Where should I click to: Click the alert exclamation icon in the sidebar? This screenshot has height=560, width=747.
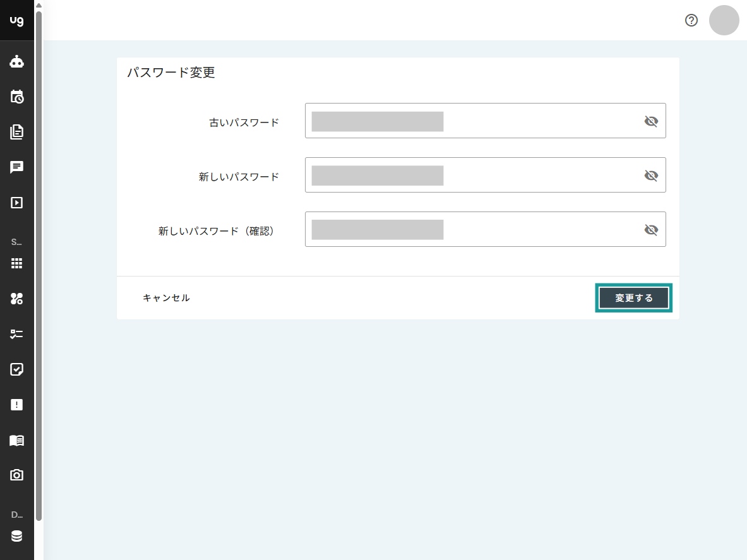pos(16,405)
